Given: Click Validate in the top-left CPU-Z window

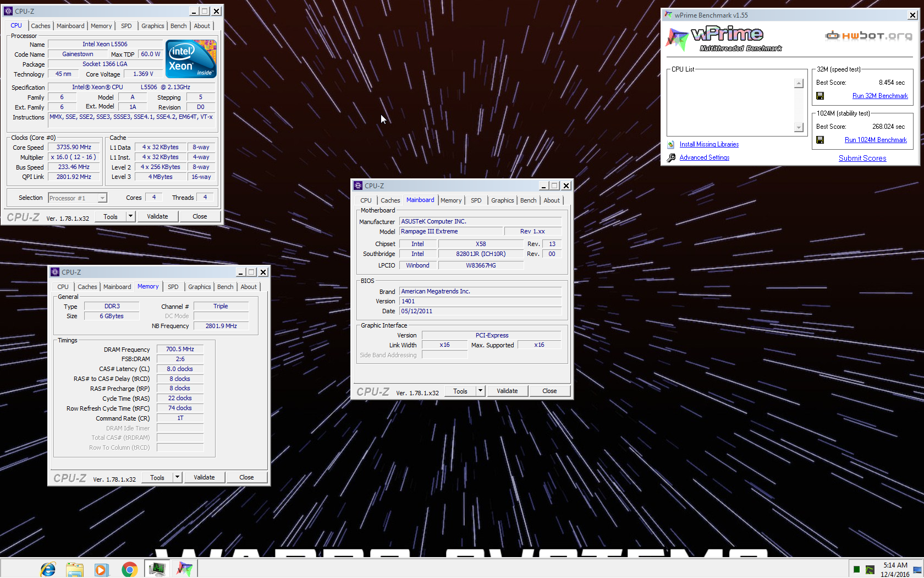Looking at the screenshot, I should [x=157, y=216].
